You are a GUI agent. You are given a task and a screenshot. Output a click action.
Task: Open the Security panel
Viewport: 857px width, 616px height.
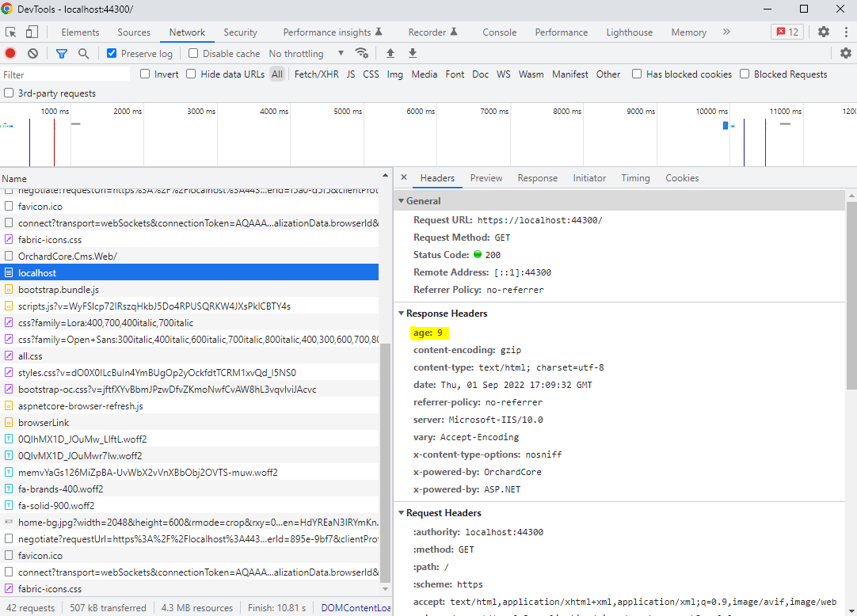click(240, 32)
